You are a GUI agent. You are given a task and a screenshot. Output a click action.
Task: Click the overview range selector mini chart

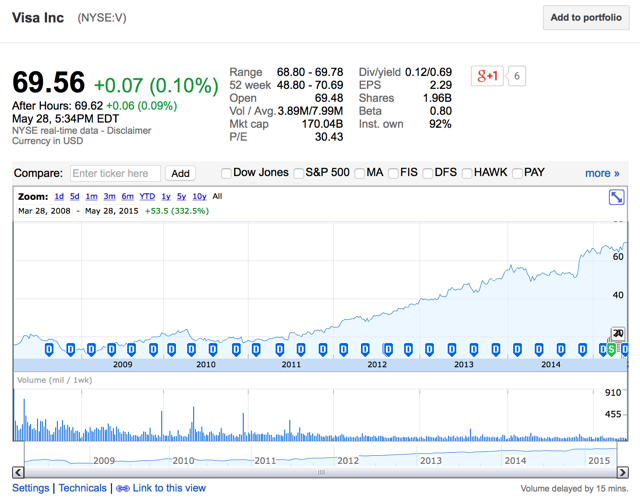[320, 455]
